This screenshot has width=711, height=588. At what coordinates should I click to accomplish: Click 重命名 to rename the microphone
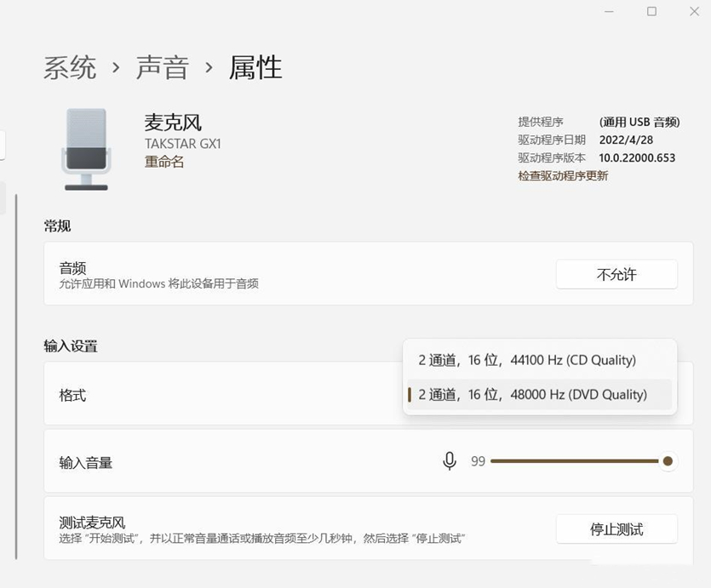164,162
